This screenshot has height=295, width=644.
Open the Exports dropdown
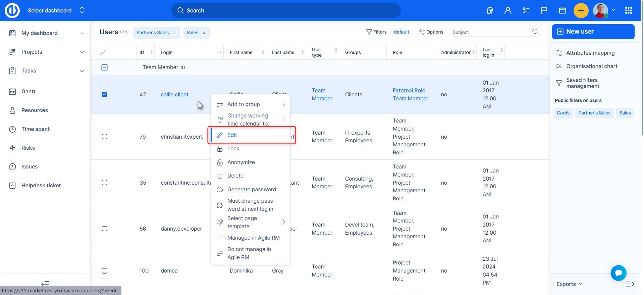(569, 284)
